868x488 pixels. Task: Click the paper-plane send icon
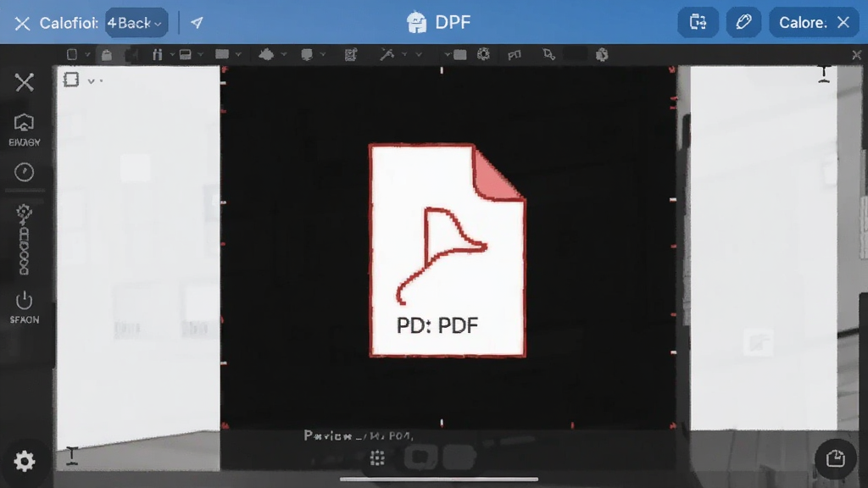[197, 23]
